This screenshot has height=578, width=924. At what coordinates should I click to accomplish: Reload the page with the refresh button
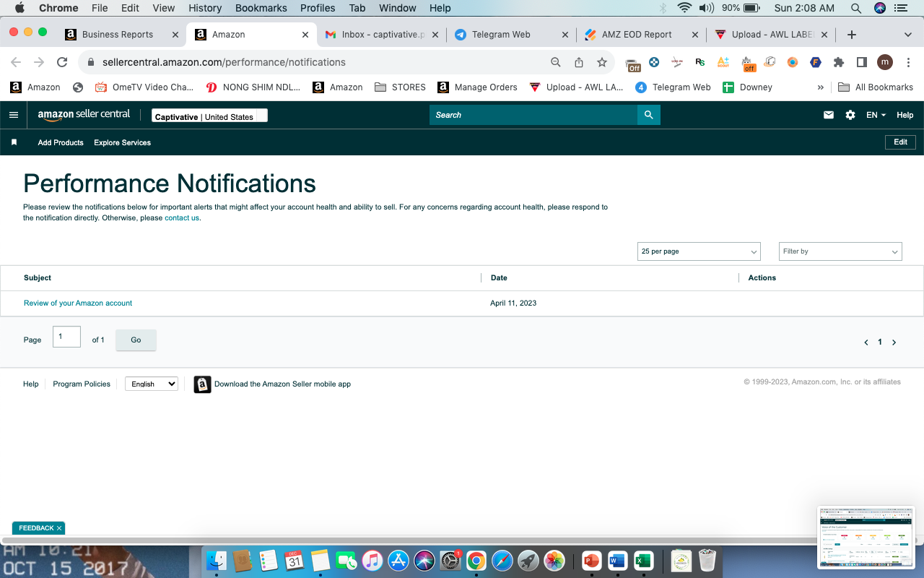point(62,62)
